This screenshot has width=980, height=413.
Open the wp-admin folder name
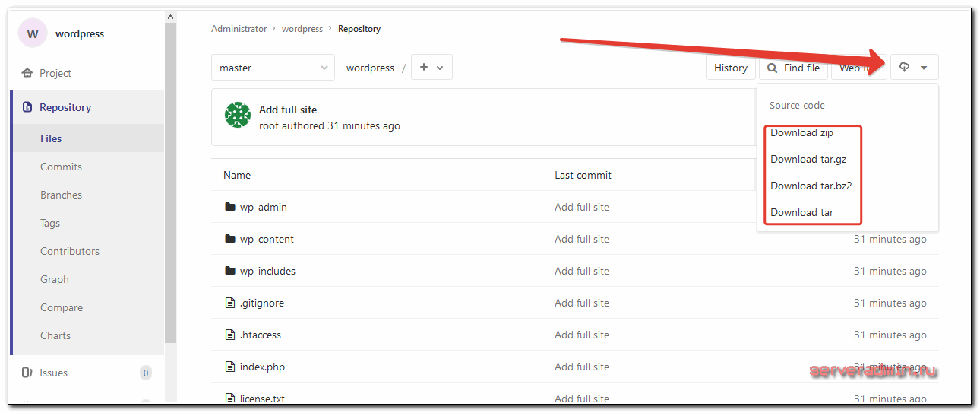[x=264, y=207]
